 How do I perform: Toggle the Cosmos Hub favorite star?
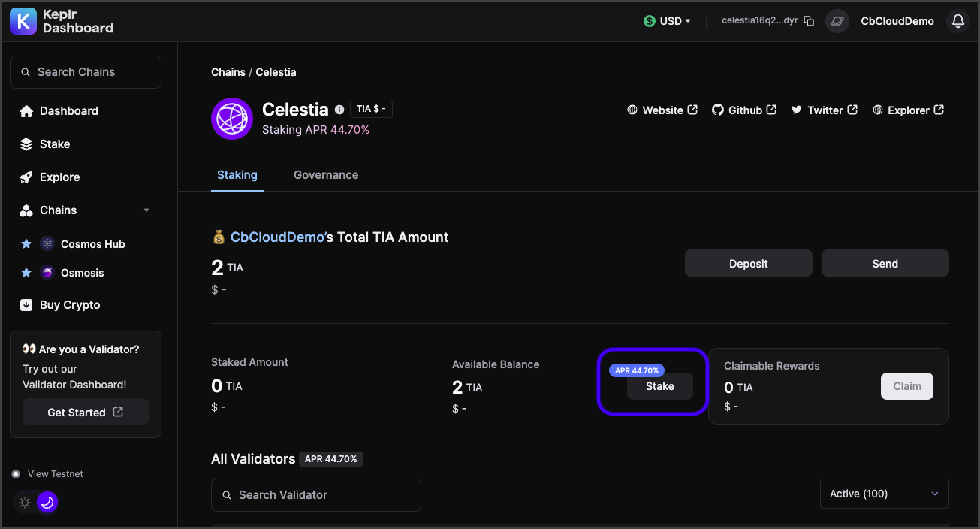pyautogui.click(x=26, y=243)
